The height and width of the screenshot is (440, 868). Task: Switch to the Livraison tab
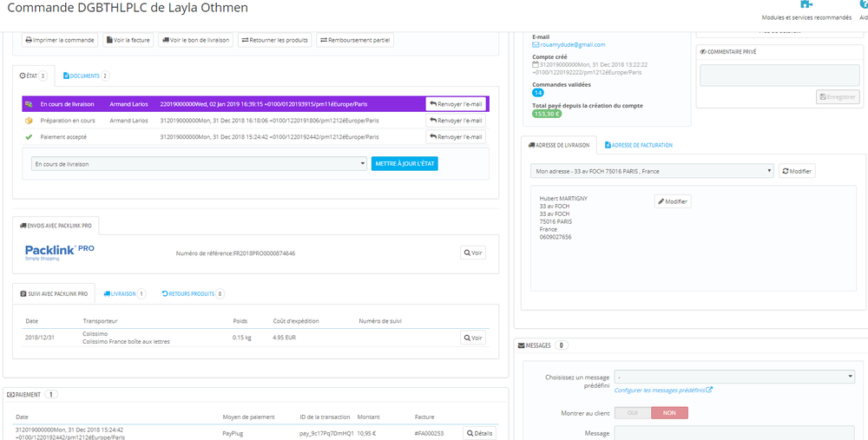click(125, 294)
